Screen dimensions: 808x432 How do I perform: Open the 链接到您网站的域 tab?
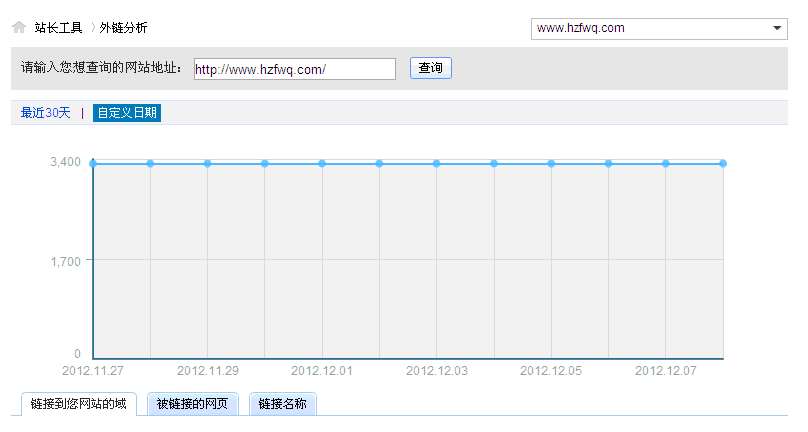pyautogui.click(x=79, y=404)
